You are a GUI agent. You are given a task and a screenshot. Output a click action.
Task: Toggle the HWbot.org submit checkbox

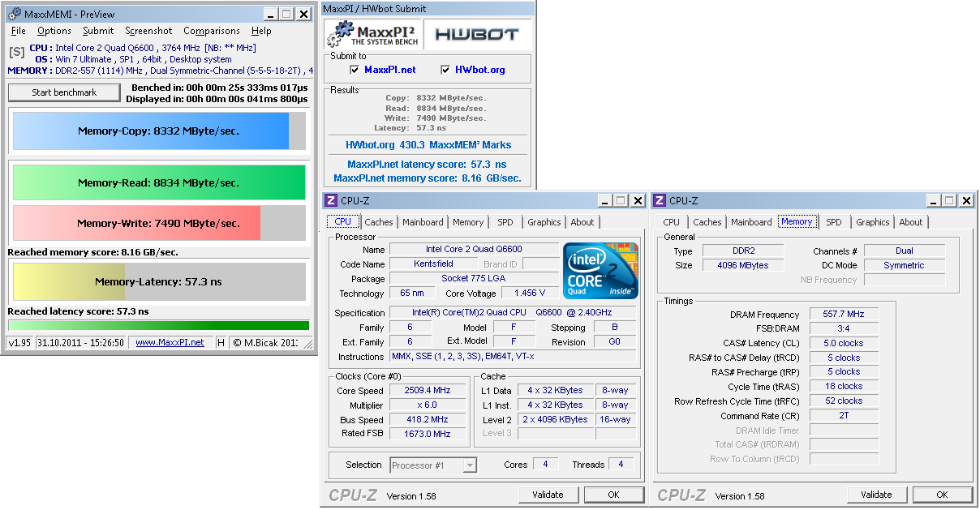[x=445, y=70]
